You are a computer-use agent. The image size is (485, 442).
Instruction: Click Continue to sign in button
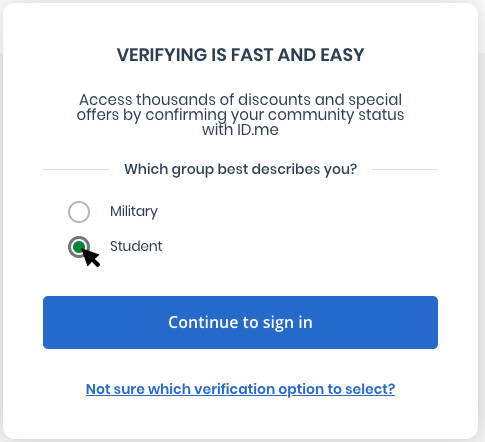click(240, 322)
